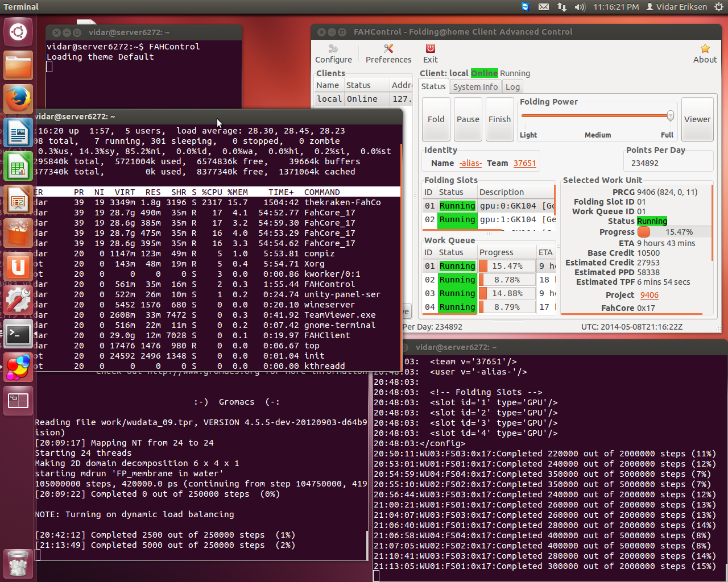Click the FAHControl command line in top-left terminal
The width and height of the screenshot is (728, 582).
[123, 47]
